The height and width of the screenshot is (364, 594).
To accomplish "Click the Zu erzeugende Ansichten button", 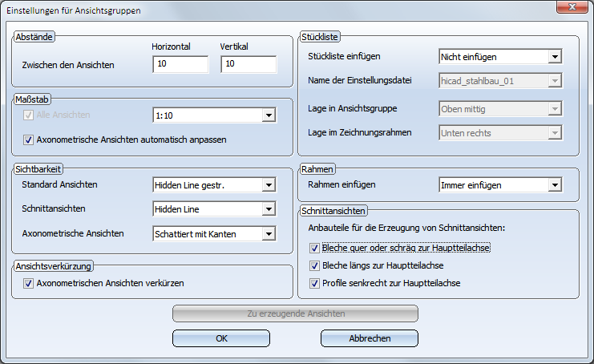I will (x=295, y=313).
